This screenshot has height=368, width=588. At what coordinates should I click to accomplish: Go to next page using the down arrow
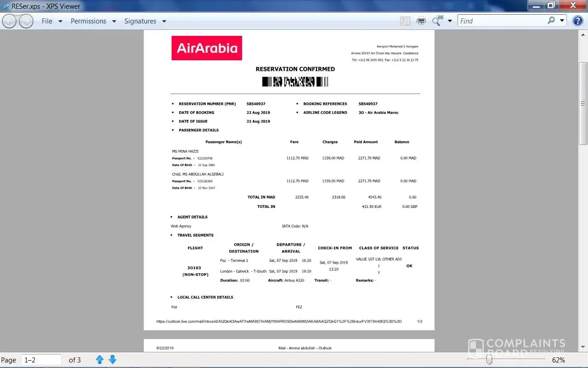click(113, 360)
